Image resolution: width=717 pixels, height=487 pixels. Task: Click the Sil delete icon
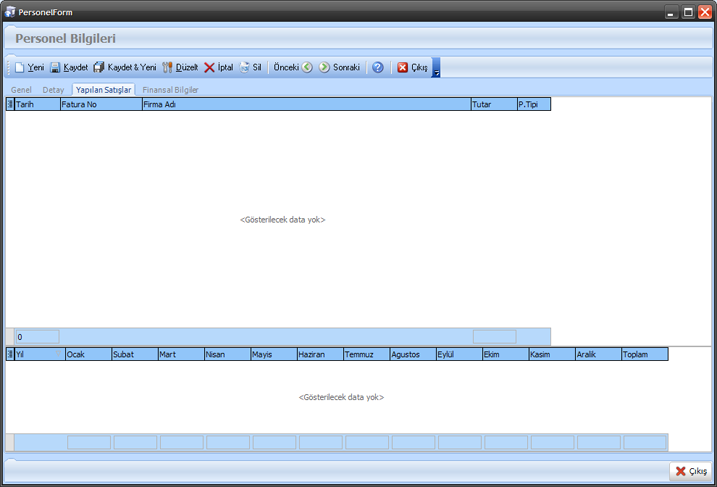[x=244, y=68]
